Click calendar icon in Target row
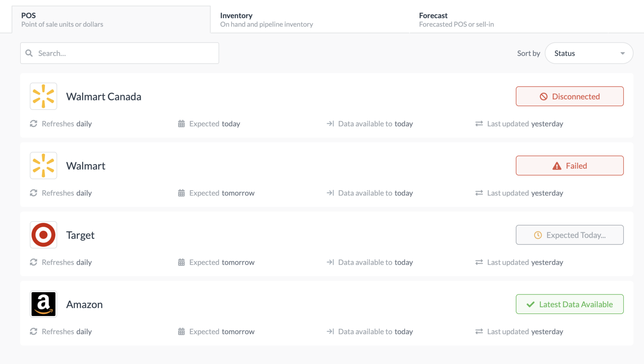This screenshot has width=644, height=364. pos(181,262)
